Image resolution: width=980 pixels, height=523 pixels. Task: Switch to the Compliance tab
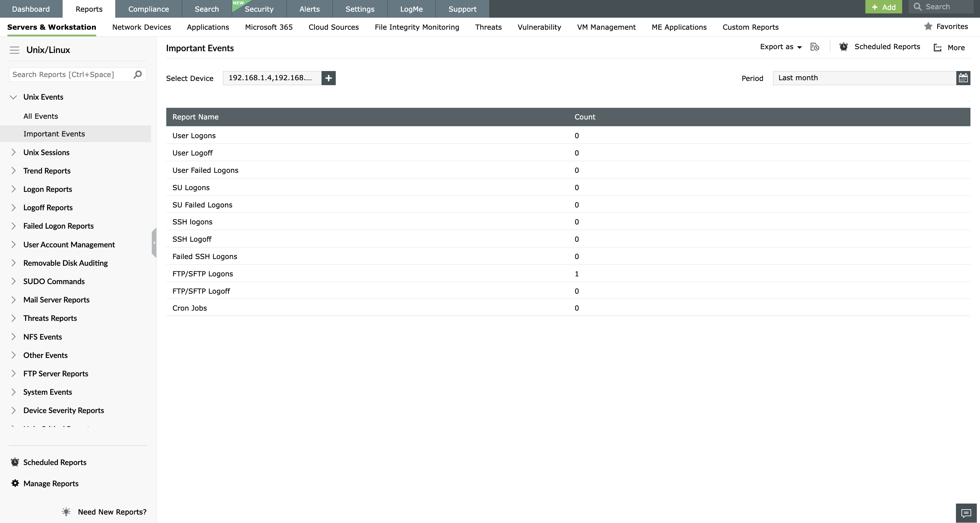(148, 9)
